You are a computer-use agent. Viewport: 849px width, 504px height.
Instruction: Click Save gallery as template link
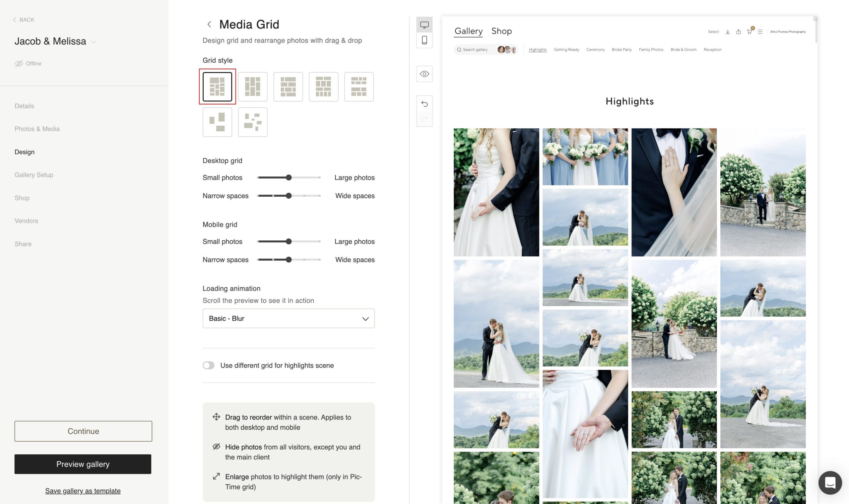(x=83, y=491)
